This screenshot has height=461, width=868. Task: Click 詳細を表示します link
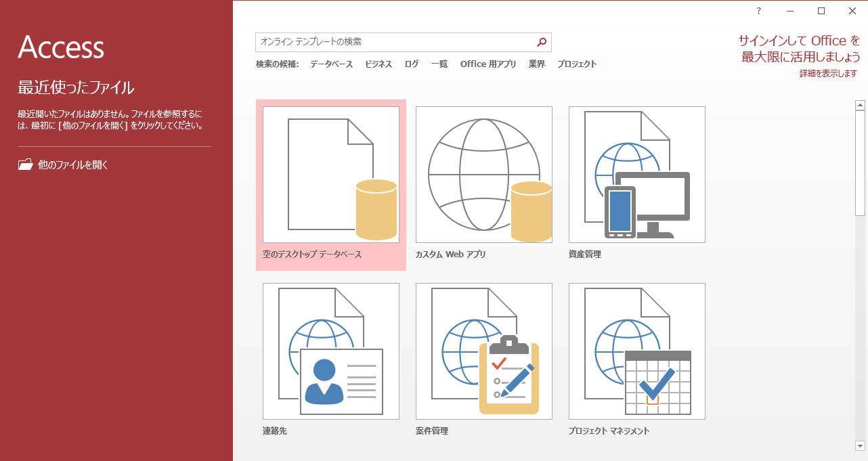[829, 73]
